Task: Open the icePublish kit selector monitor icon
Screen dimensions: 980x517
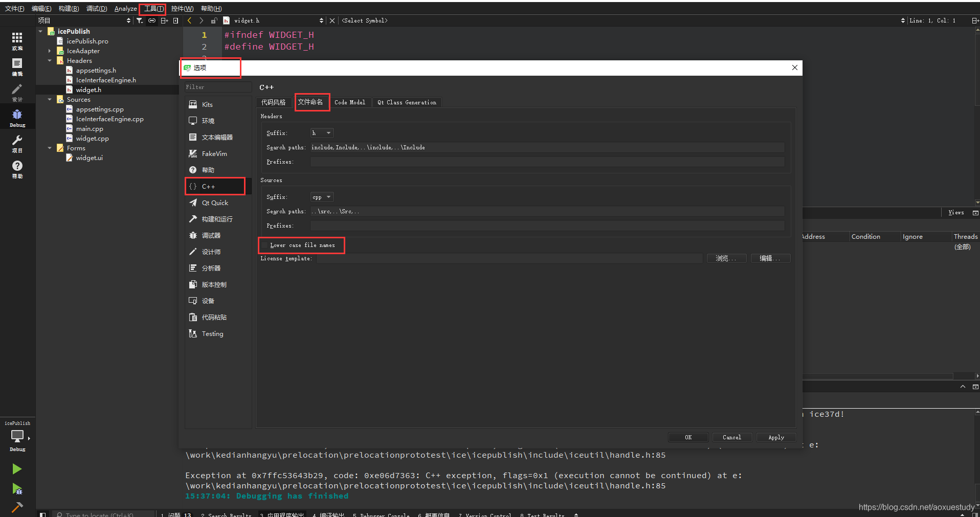Action: tap(17, 436)
